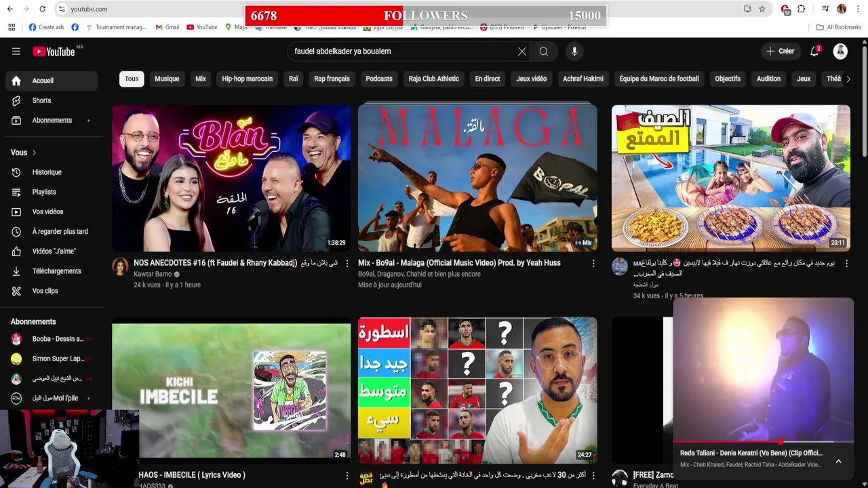Viewport: 868px width, 488px height.
Task: Bookmark this page with star icon
Action: tap(762, 9)
